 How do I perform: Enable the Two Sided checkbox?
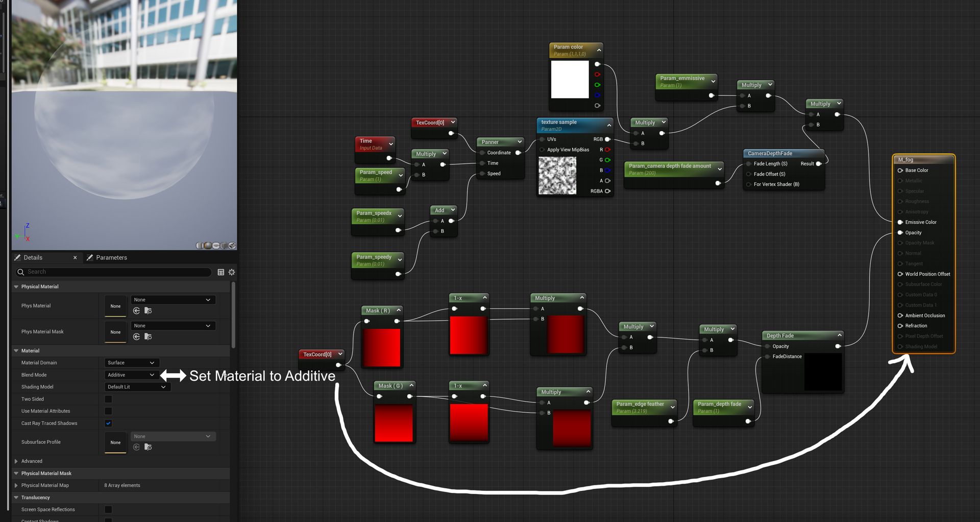click(108, 399)
